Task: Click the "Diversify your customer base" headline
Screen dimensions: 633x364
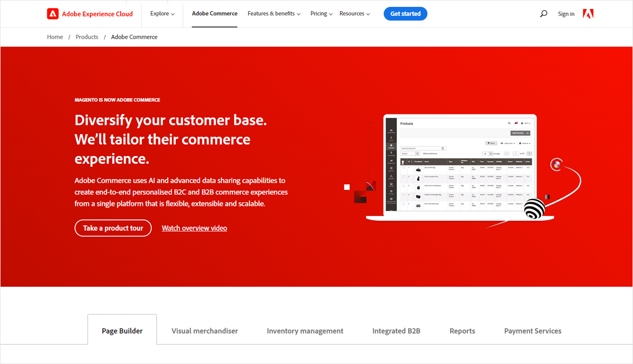Action: 171,139
